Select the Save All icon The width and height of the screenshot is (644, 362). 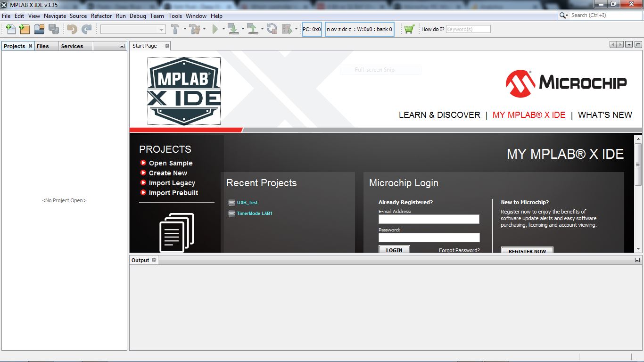pos(55,29)
